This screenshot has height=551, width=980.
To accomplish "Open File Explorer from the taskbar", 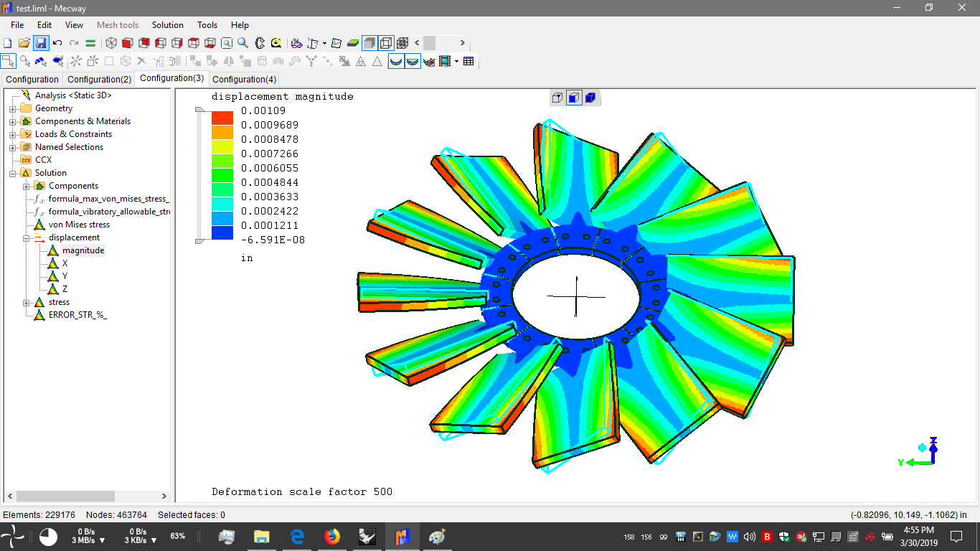I will pyautogui.click(x=262, y=536).
